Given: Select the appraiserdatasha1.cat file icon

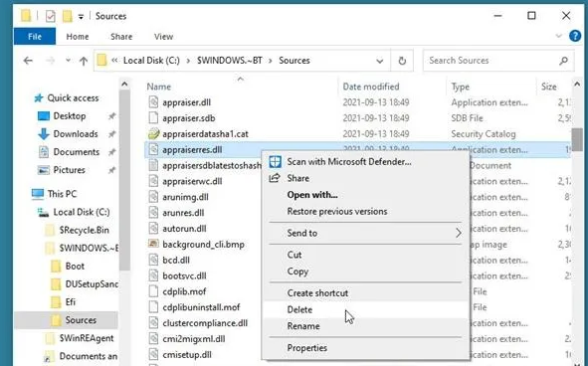Looking at the screenshot, I should (153, 133).
